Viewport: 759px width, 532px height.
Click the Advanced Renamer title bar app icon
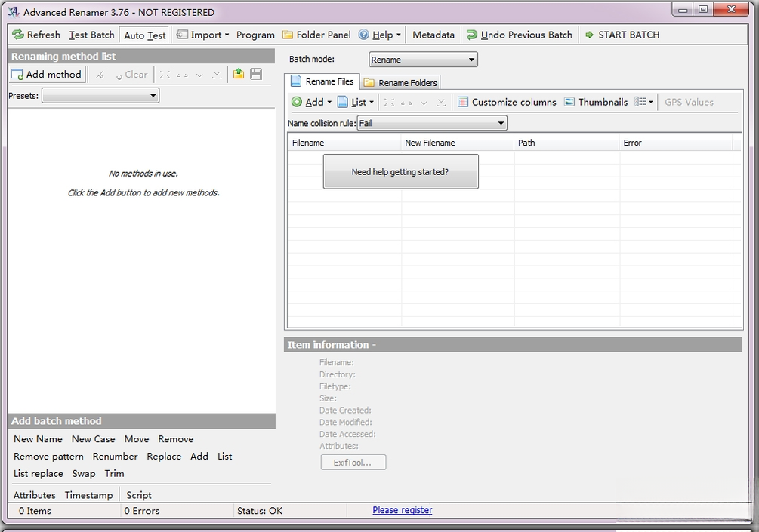tap(13, 11)
